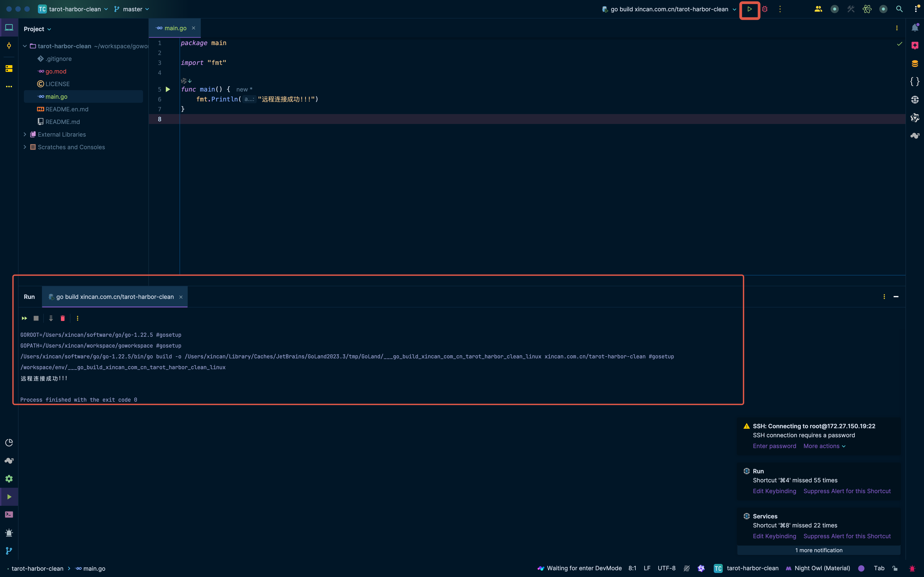924x577 pixels.
Task: Open the Notifications bell icon
Action: click(x=915, y=28)
